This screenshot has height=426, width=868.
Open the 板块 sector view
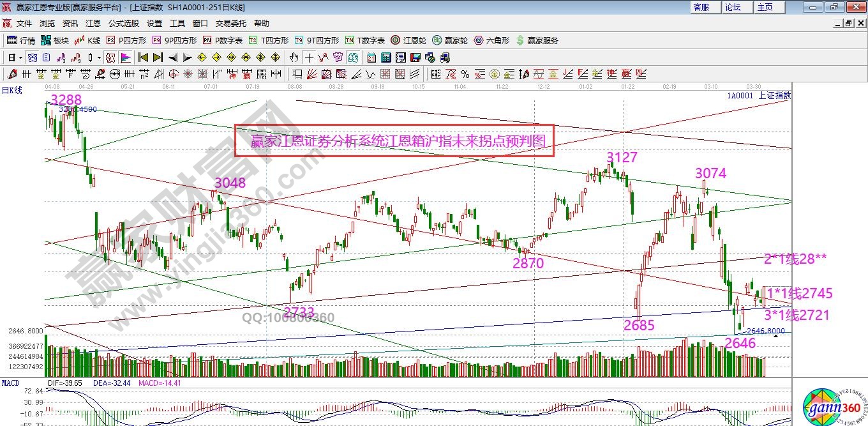[55, 40]
